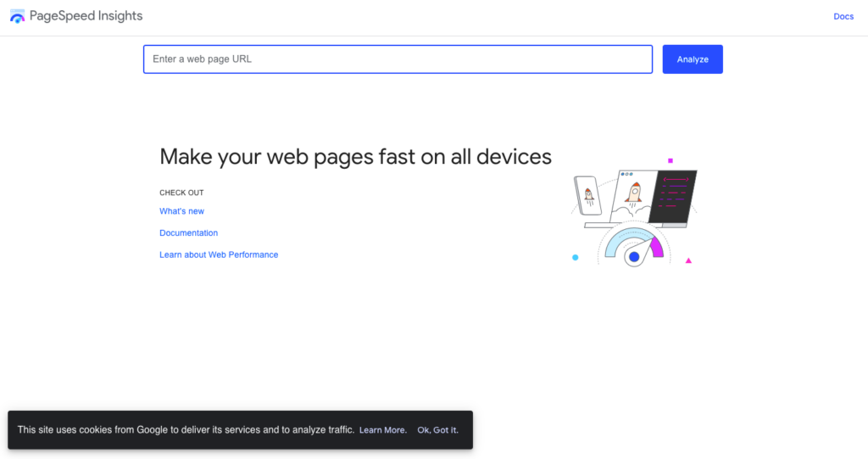Screen dimensions: 868x459
Task: Click the PageSpeed Insights rainbow logo icon
Action: coord(17,16)
